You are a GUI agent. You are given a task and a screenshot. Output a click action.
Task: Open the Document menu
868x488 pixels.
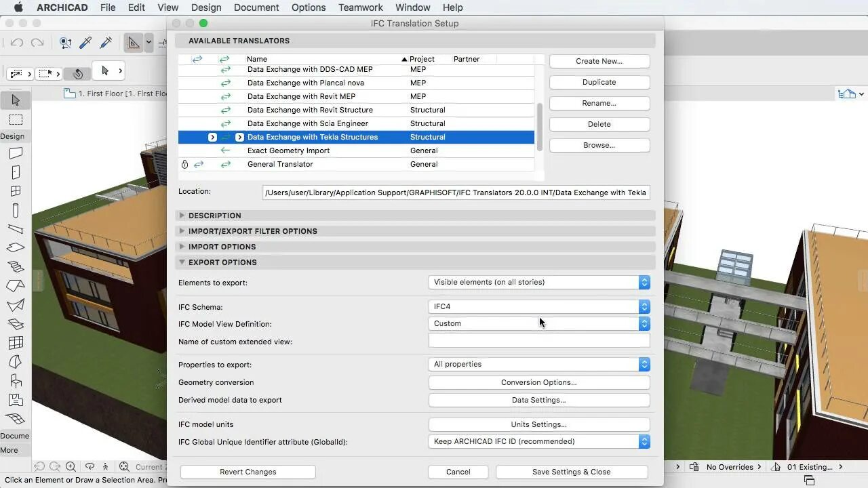point(256,7)
